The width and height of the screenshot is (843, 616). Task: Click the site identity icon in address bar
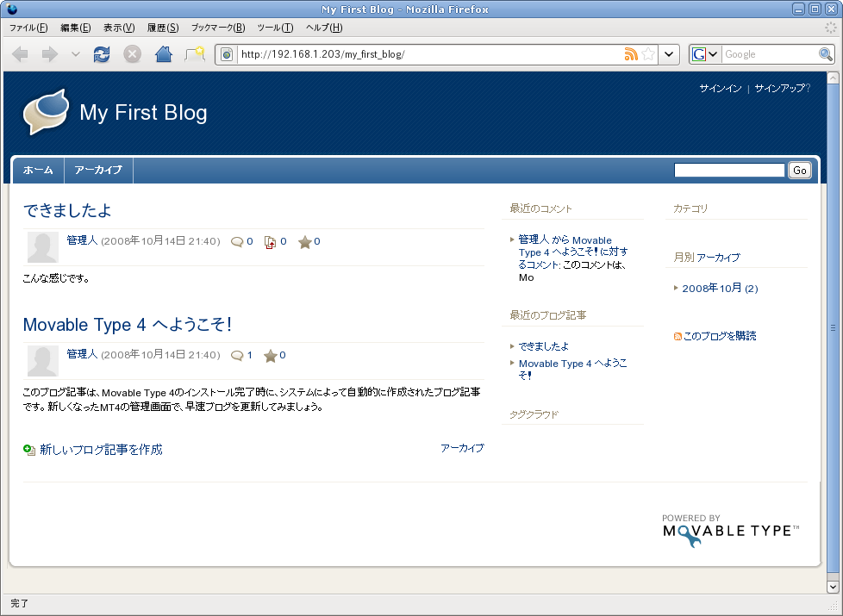coord(227,54)
